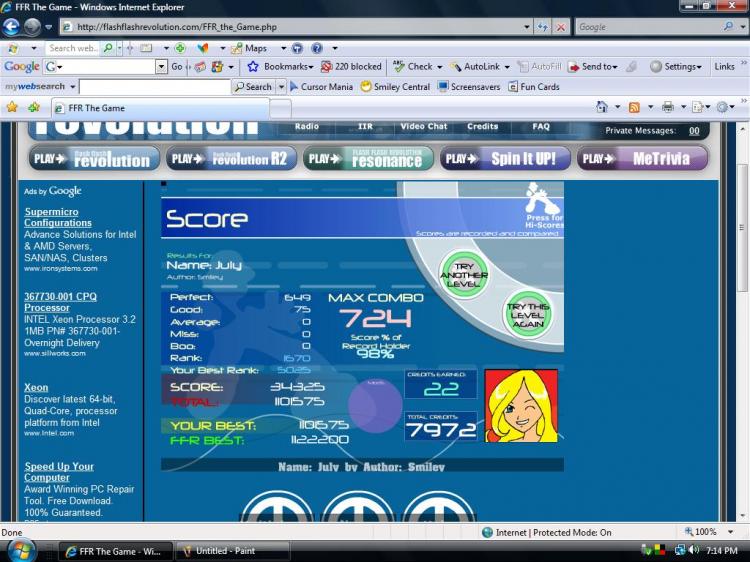Open the Page menu icon
The width and height of the screenshot is (750, 562).
[x=697, y=107]
